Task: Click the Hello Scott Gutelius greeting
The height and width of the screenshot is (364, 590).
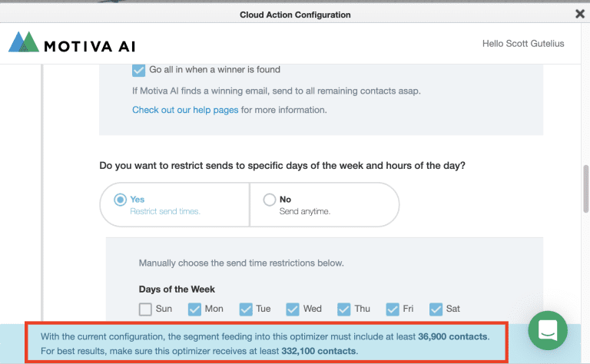Action: tap(523, 44)
